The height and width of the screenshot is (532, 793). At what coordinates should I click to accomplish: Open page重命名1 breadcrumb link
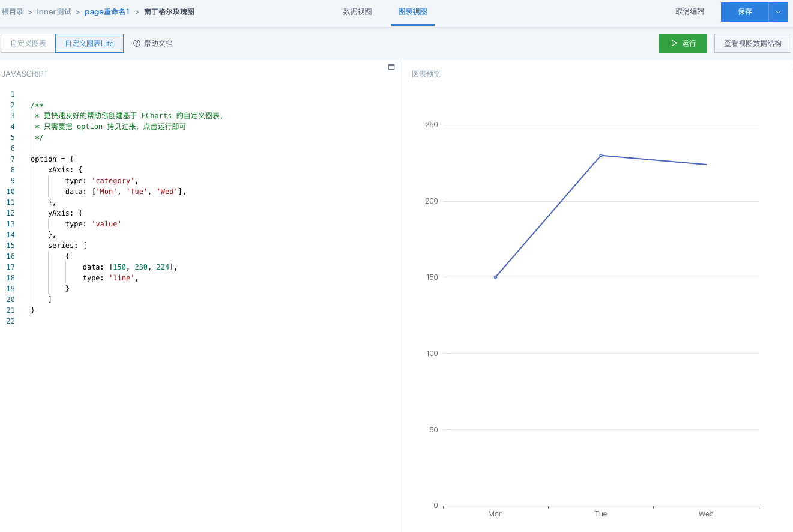tap(107, 12)
